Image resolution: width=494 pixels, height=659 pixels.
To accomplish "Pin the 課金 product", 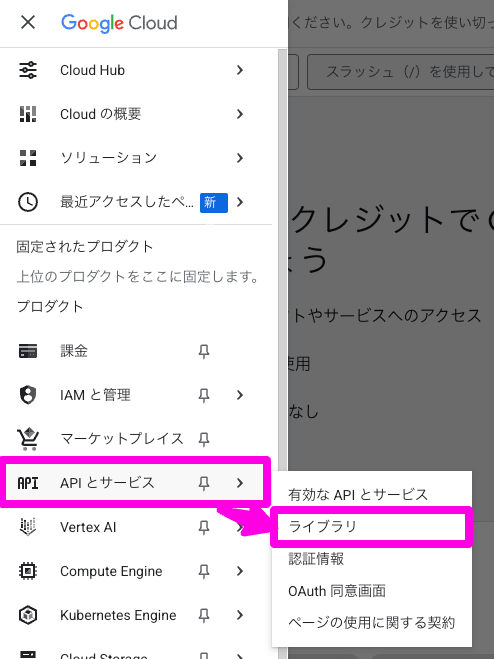I will click(x=204, y=351).
